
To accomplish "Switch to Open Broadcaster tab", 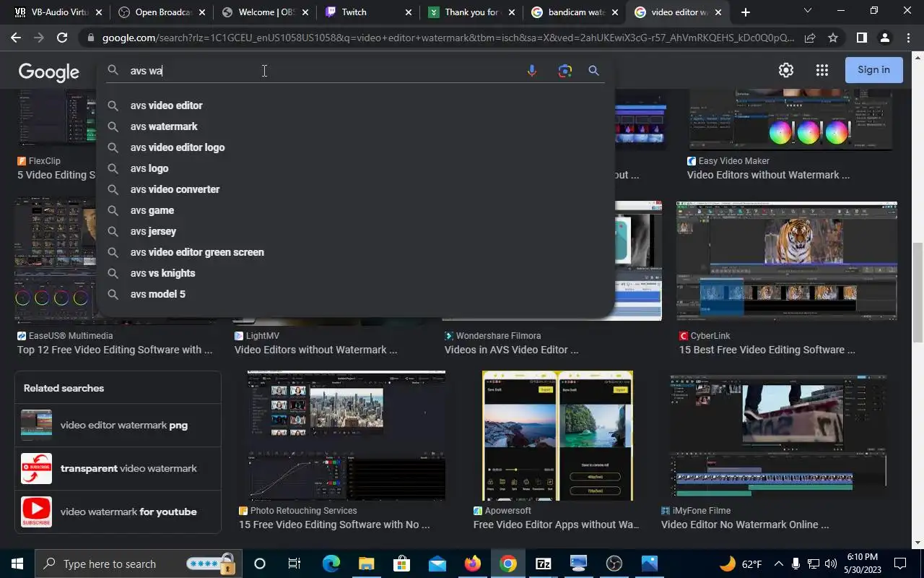I will pyautogui.click(x=162, y=12).
